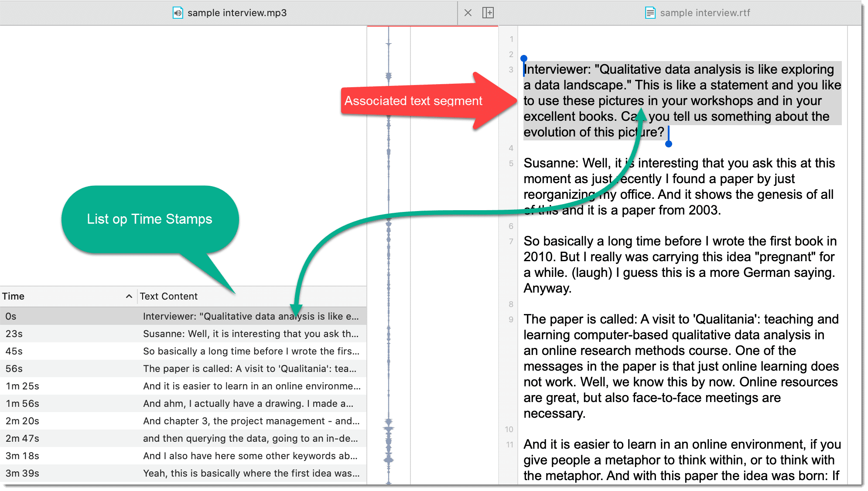This screenshot has height=491, width=868.
Task: Click the audio file icon on the mp3 tab
Action: (x=178, y=13)
